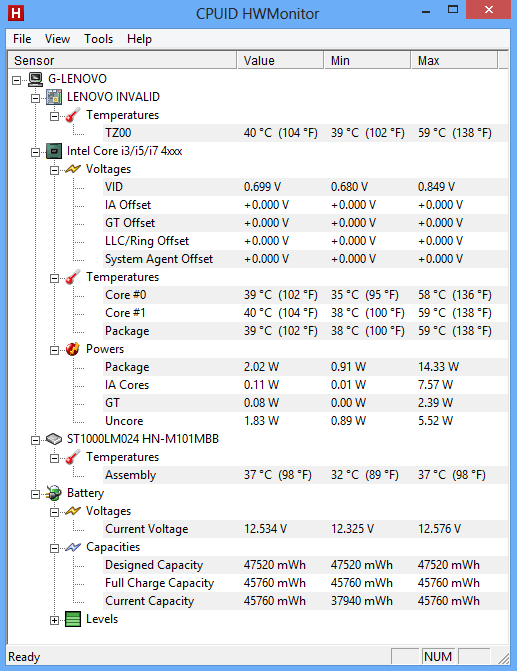Collapse the Intel Core i3/i5/i7 node
This screenshot has height=671, width=517.
(36, 152)
